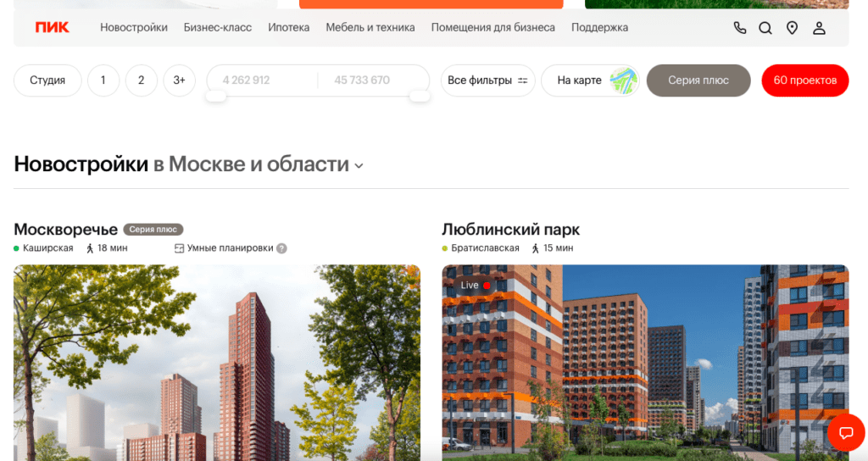Open the На карте map view
Image resolution: width=868 pixels, height=461 pixels.
coord(590,81)
